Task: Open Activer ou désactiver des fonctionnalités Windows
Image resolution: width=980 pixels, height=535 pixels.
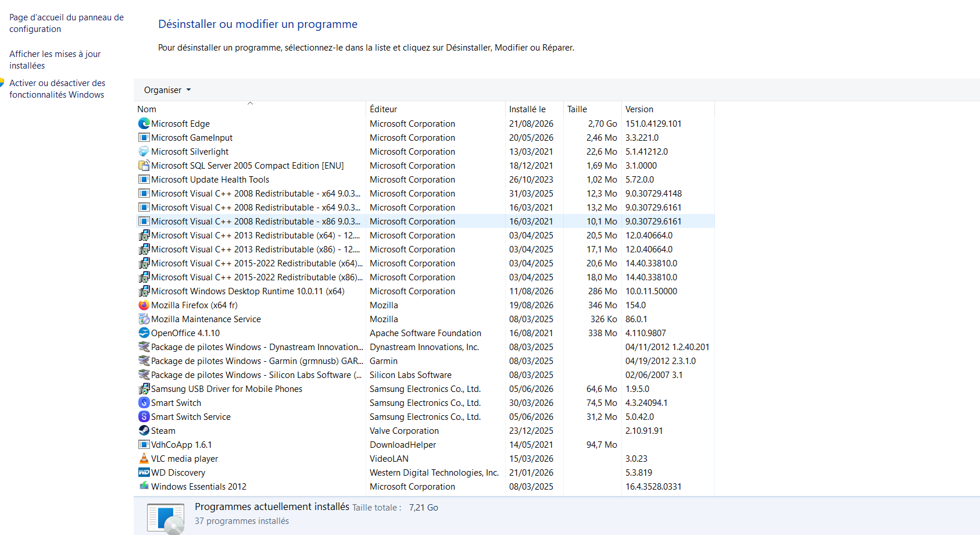Action: 57,89
